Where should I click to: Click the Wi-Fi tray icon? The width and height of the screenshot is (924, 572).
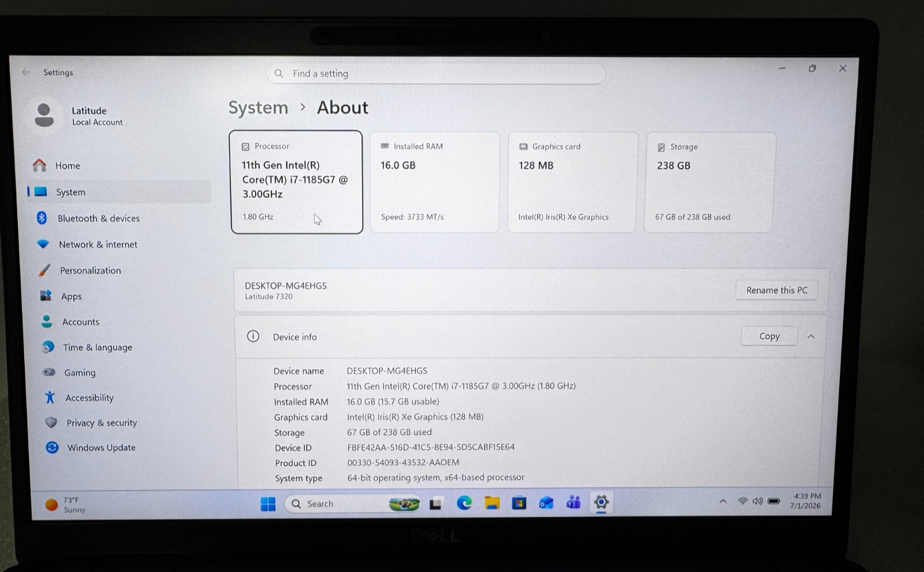click(x=743, y=501)
